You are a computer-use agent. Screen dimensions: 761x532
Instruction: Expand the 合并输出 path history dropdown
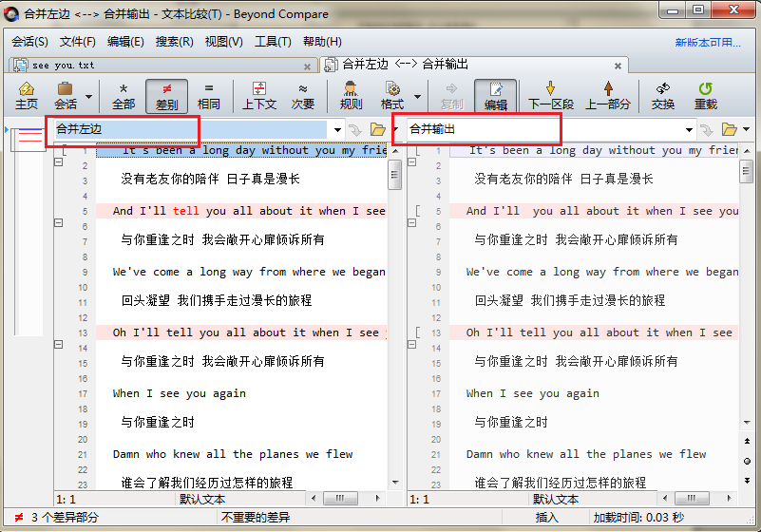click(x=689, y=129)
